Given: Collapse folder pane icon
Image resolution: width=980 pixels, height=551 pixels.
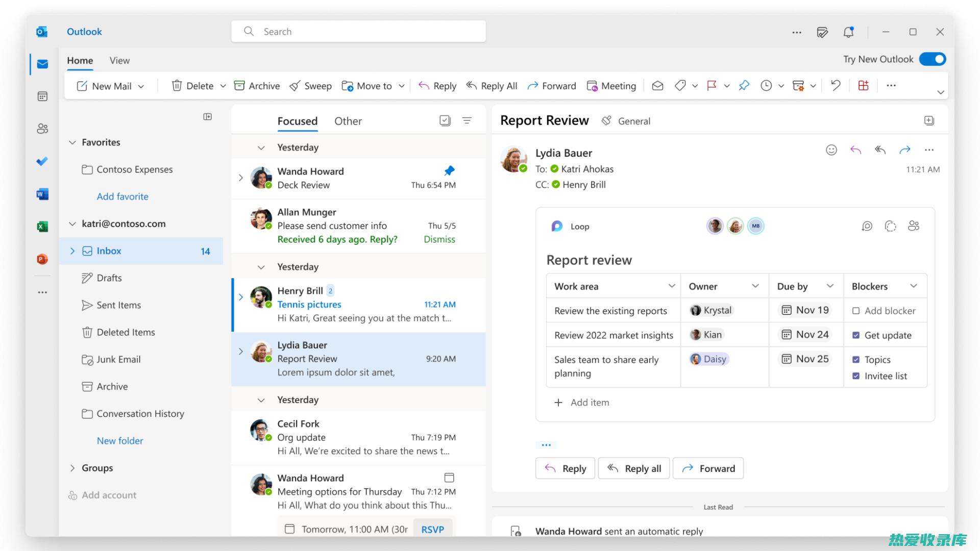Looking at the screenshot, I should point(208,117).
